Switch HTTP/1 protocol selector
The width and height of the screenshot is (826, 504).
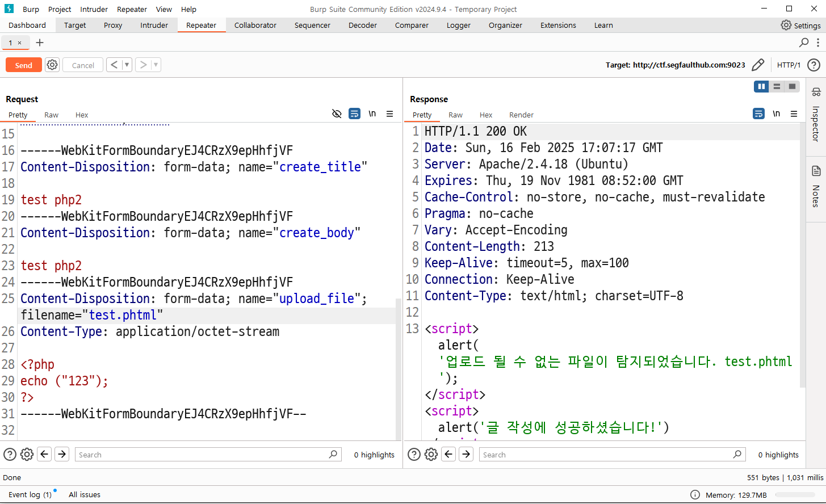tap(789, 65)
